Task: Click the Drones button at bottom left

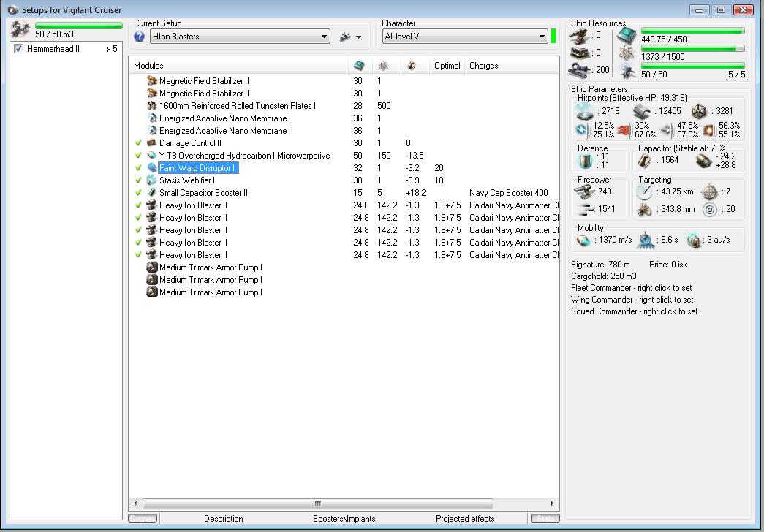Action: point(143,519)
